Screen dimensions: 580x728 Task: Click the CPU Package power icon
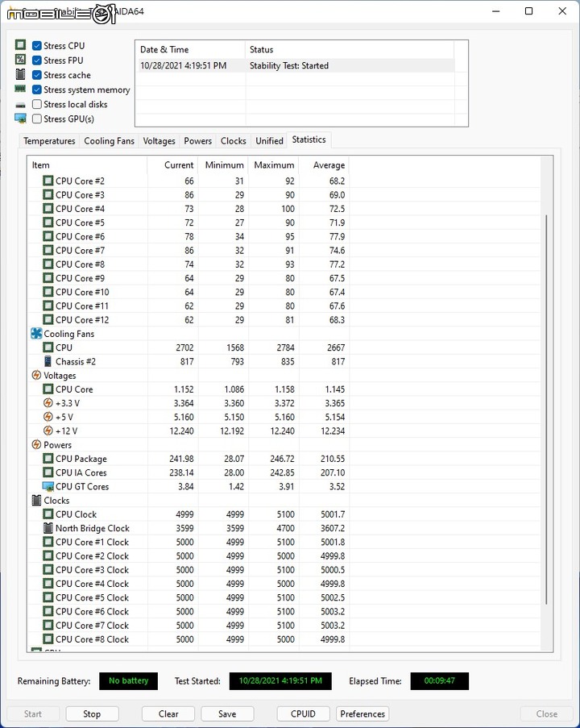[48, 459]
